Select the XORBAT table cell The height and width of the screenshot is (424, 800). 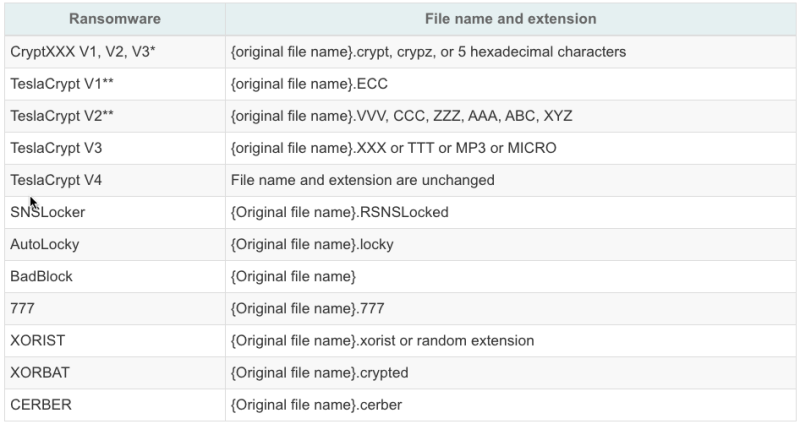click(38, 372)
